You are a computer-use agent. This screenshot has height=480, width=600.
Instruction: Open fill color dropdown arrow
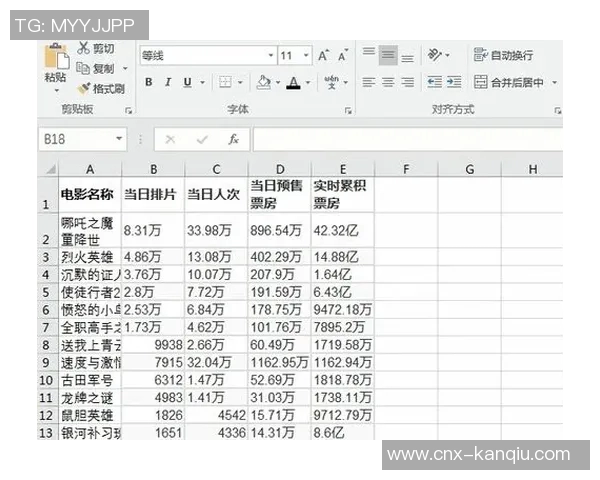(x=278, y=82)
